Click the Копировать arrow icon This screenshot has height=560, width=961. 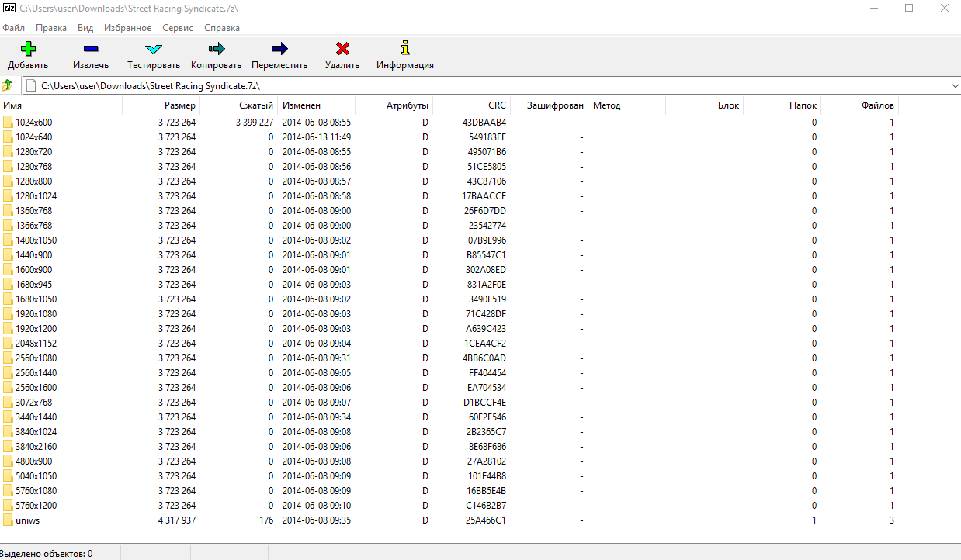pos(217,49)
